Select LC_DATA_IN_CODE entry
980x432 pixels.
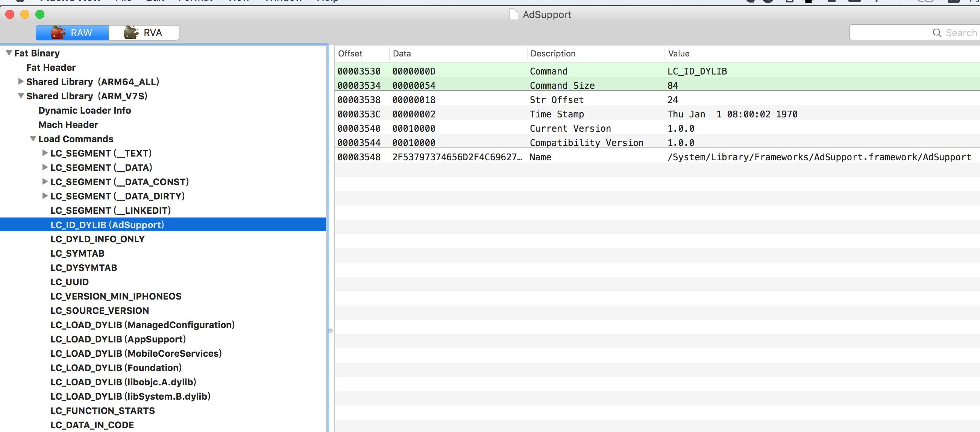(92, 425)
